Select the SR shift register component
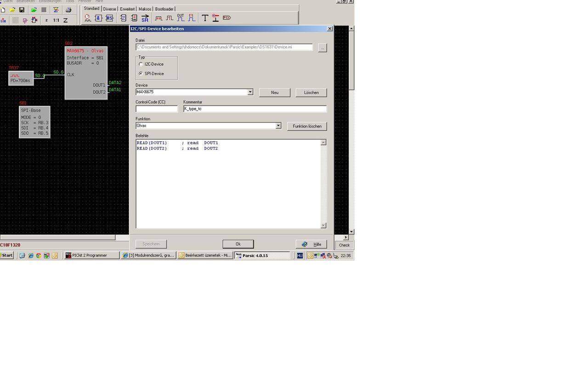 (145, 18)
